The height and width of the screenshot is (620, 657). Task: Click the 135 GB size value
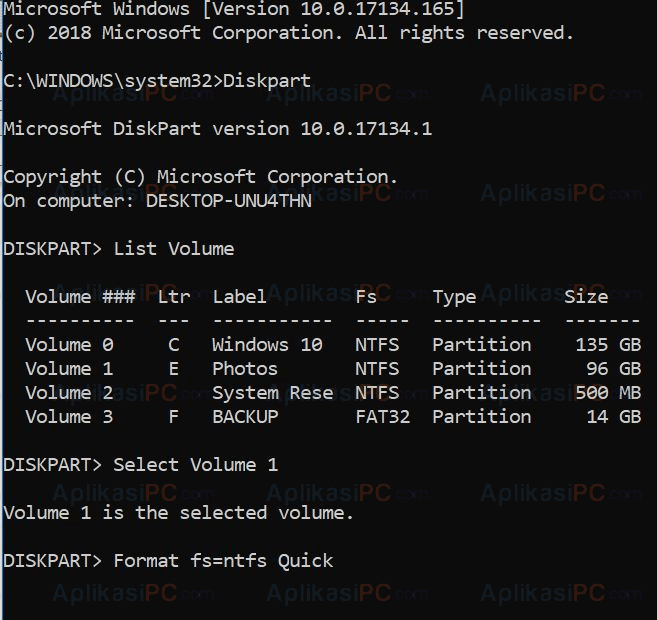(608, 345)
